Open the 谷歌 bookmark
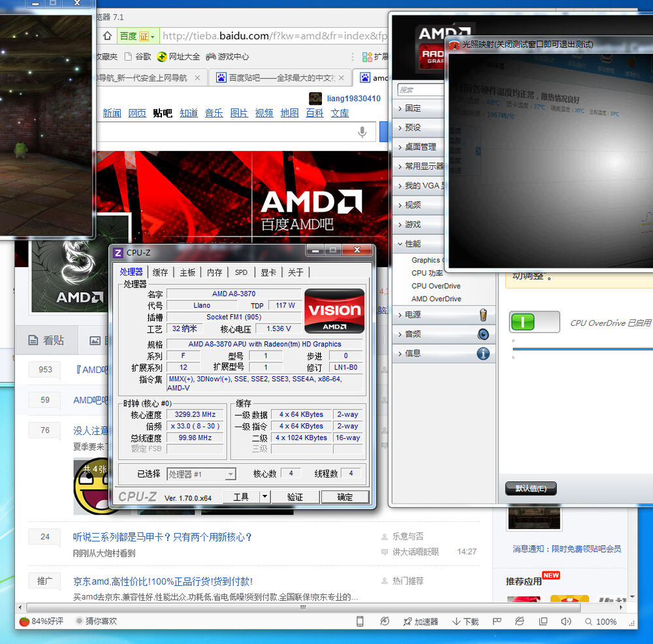The image size is (653, 644). coord(138,57)
